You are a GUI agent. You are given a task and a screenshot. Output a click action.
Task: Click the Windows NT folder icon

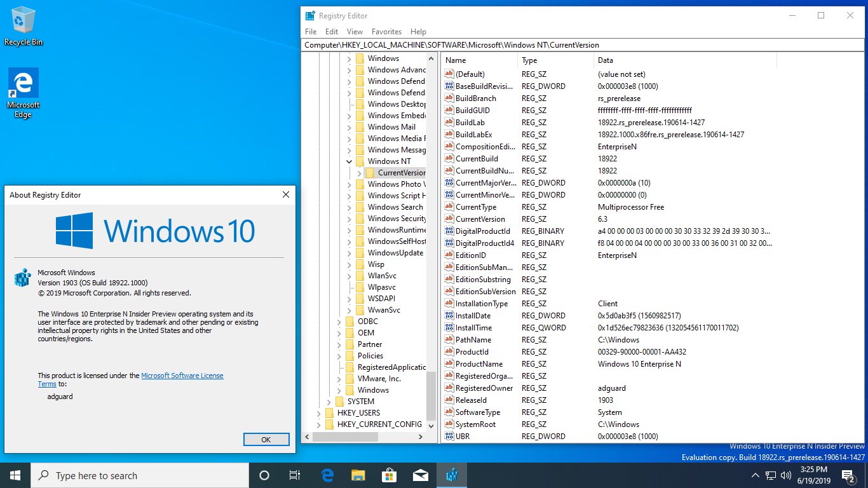pyautogui.click(x=360, y=161)
